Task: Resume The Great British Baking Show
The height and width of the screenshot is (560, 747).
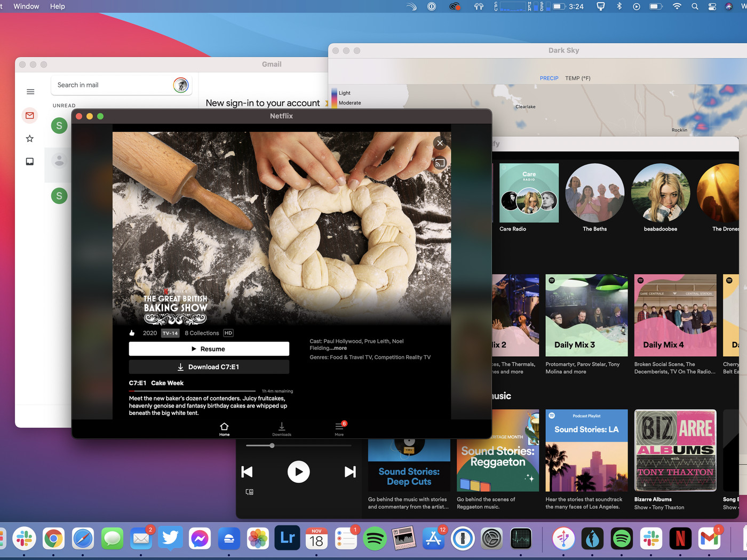Action: click(209, 349)
